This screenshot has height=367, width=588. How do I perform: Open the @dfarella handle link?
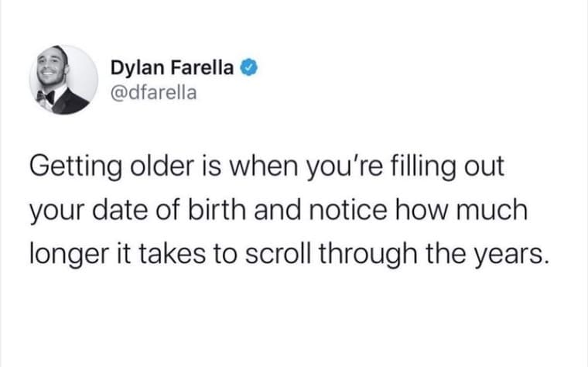[155, 93]
